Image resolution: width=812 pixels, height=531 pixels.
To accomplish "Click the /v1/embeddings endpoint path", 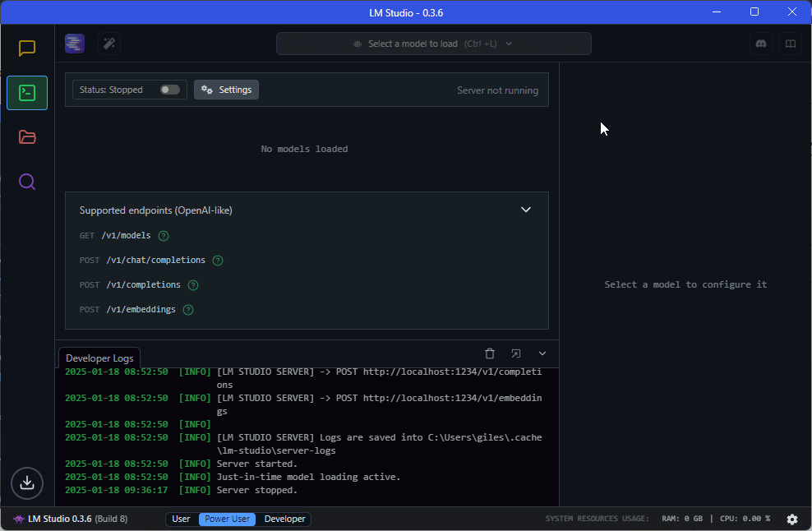I will [x=141, y=309].
